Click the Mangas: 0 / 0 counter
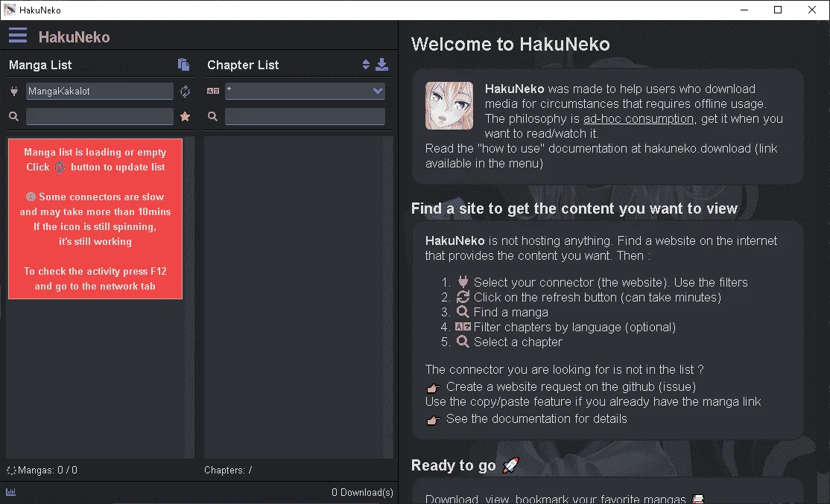Image resolution: width=830 pixels, height=504 pixels. coord(48,470)
